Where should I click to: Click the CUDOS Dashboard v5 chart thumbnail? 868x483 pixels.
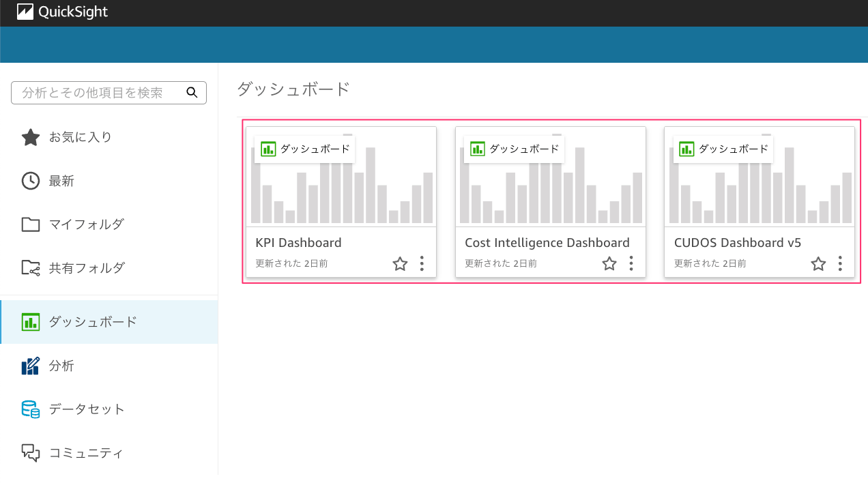759,177
